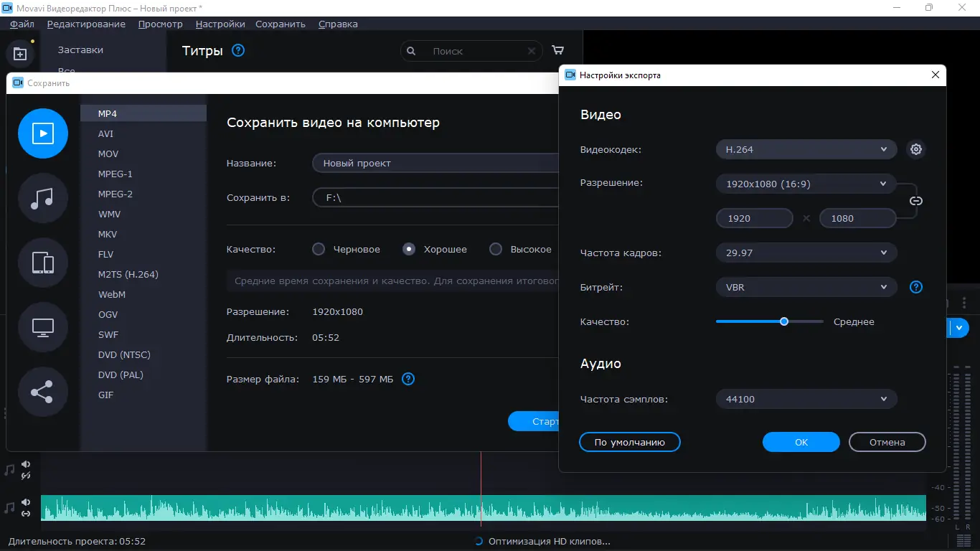Open the shopping cart store icon
Screen dimensions: 980x551
coord(558,50)
